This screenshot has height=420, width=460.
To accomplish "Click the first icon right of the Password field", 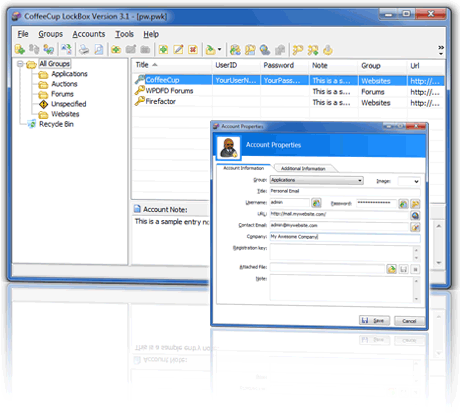I will (403, 204).
